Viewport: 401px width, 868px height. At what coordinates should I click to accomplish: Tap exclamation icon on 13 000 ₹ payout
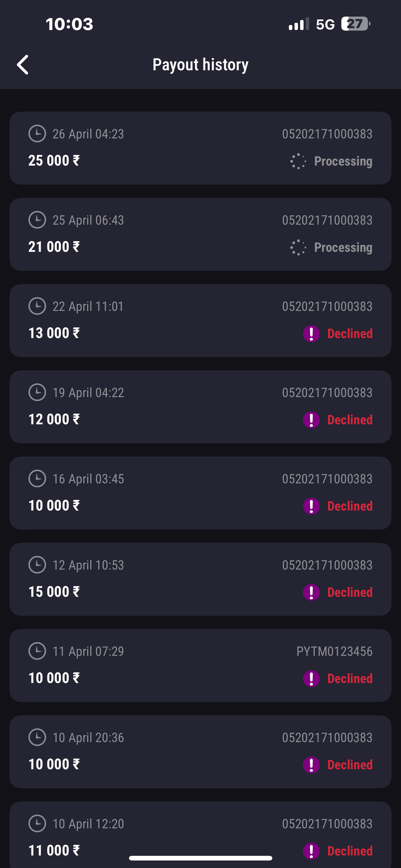tap(311, 334)
